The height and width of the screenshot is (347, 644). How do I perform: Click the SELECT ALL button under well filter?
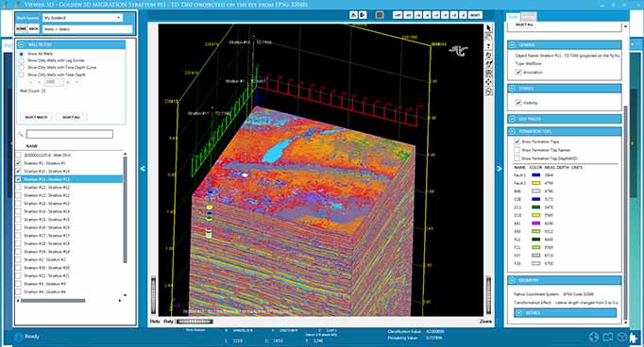pos(71,117)
